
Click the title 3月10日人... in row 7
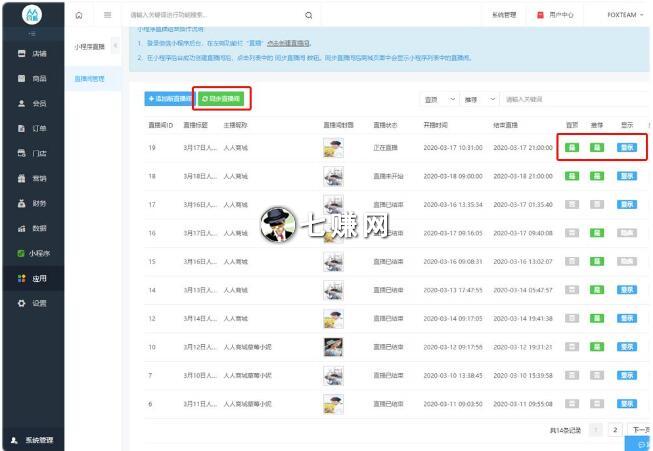click(x=200, y=375)
